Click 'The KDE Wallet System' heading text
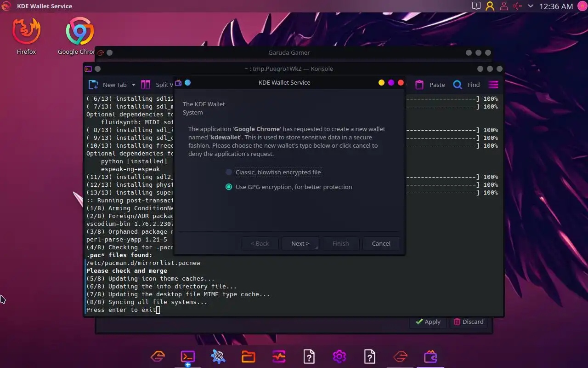Screen dimensions: 588x368 click(204, 108)
